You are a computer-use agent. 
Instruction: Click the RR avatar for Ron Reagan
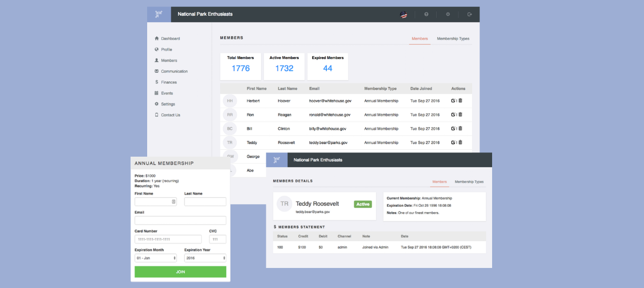click(x=230, y=114)
